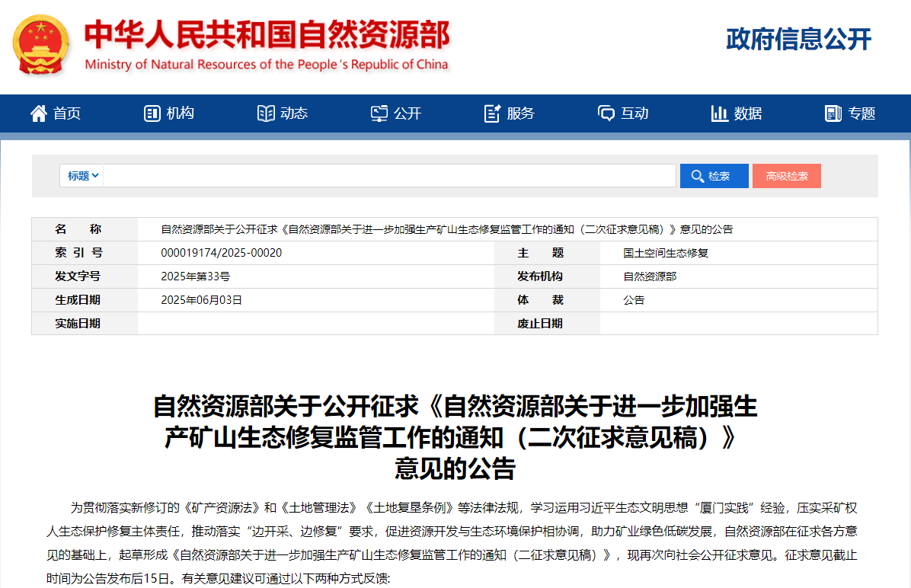Click the 动态 open-book icon
The height and width of the screenshot is (588, 911).
click(x=266, y=113)
